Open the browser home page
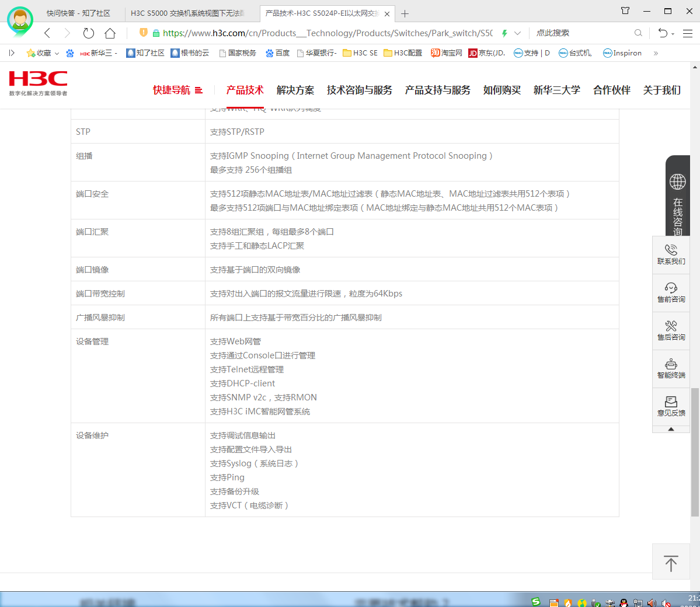 [110, 33]
